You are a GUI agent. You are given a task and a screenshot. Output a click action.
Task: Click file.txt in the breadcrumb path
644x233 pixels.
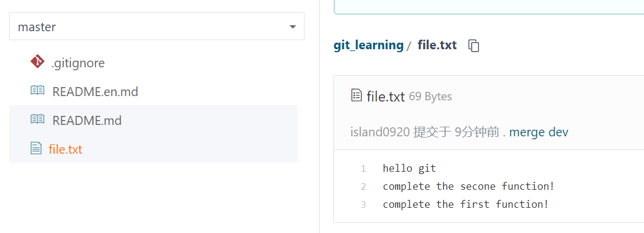(437, 45)
